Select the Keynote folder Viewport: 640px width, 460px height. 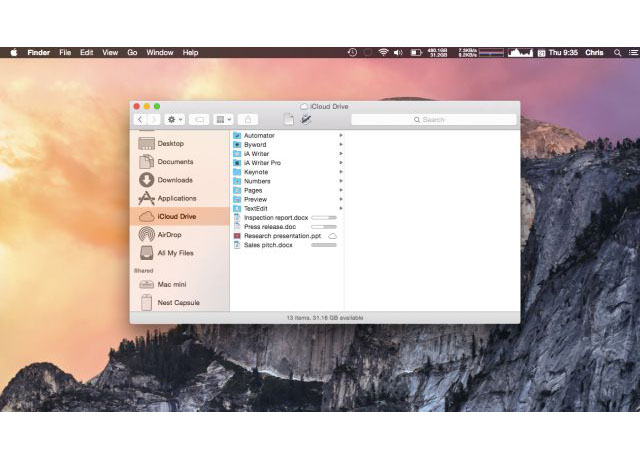288,172
